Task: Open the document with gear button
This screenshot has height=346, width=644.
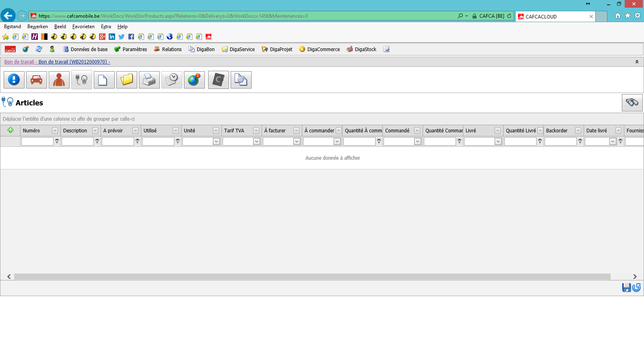Action: (241, 80)
